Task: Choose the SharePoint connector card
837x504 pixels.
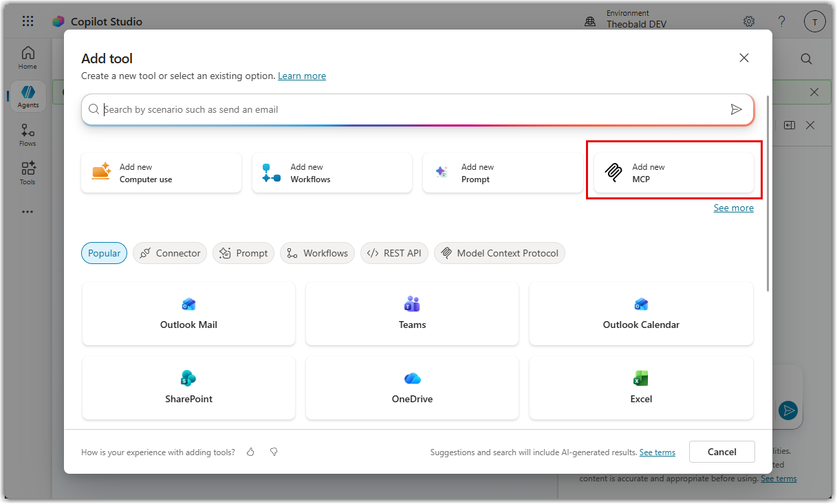Action: pyautogui.click(x=188, y=388)
